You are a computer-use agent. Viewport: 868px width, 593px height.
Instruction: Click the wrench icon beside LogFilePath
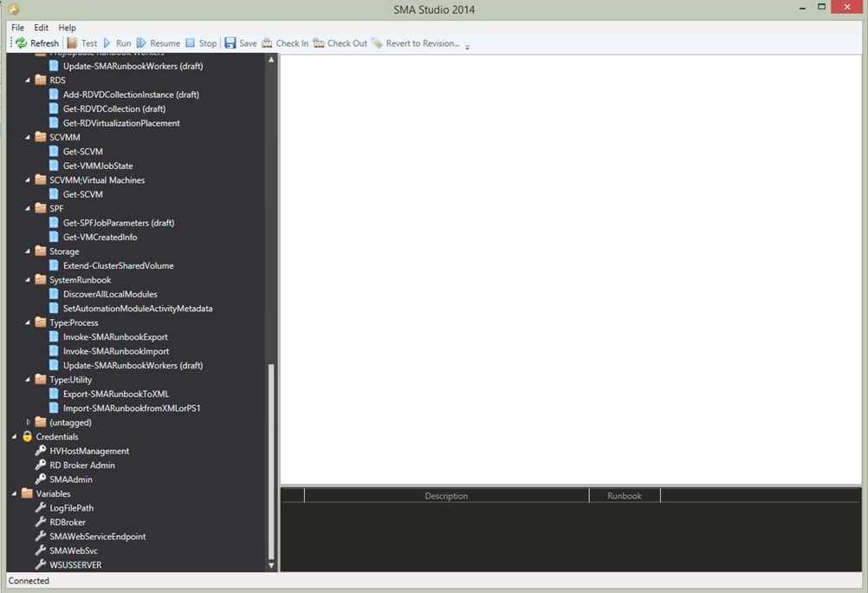(41, 508)
